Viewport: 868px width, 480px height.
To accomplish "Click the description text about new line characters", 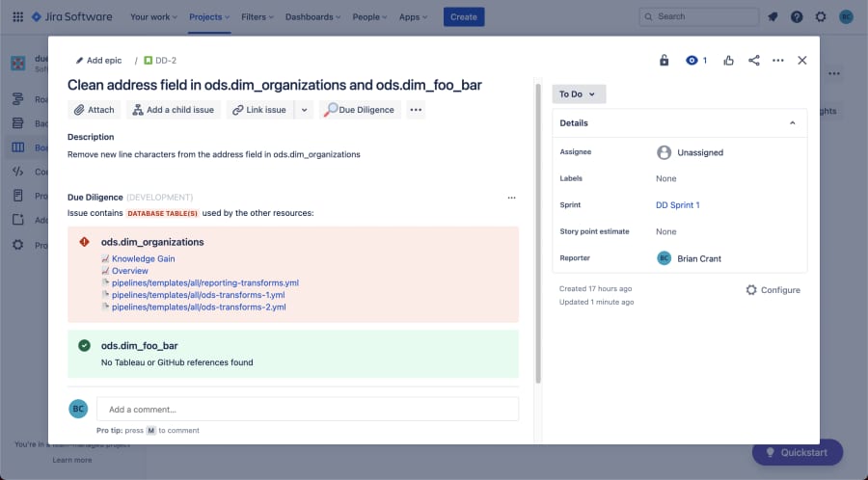I will pyautogui.click(x=214, y=154).
